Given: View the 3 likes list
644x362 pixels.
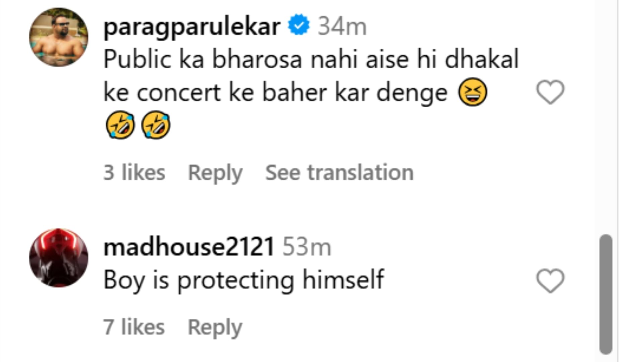Looking at the screenshot, I should pos(134,172).
